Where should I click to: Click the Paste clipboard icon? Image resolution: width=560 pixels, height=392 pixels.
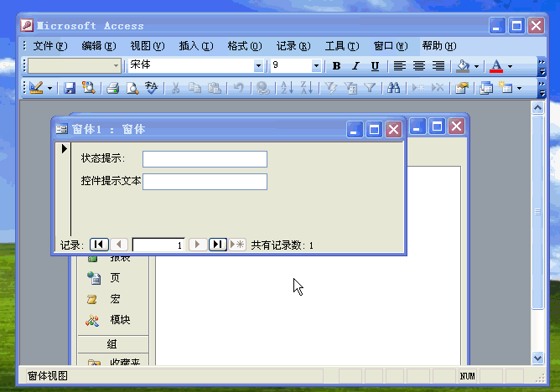coord(215,88)
